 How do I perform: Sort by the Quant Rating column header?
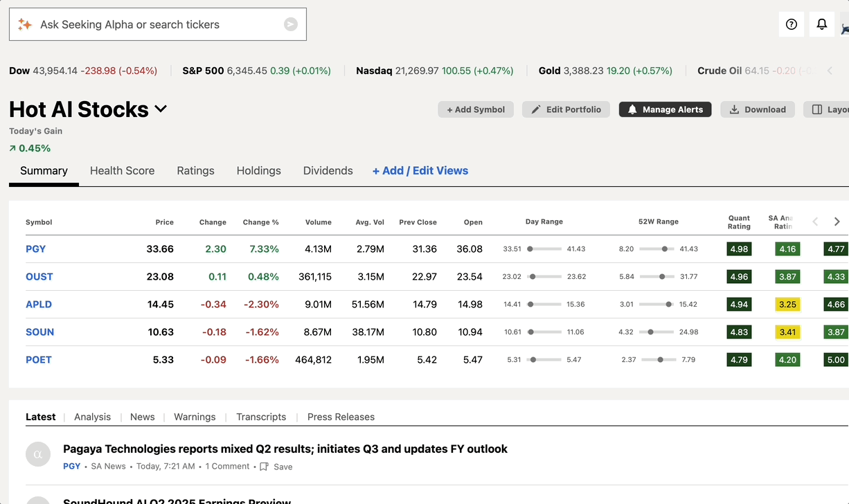739,222
